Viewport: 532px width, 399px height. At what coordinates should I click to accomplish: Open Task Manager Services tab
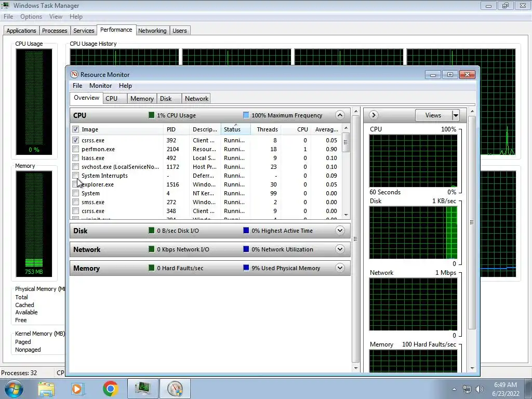tap(84, 31)
